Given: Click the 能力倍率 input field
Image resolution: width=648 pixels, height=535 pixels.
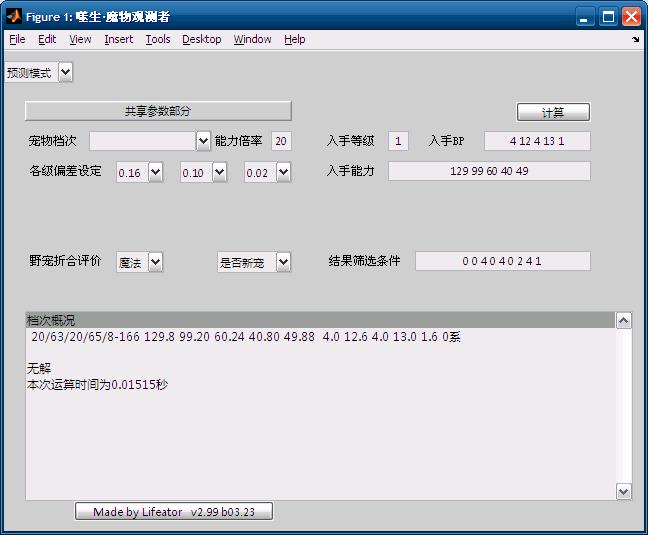Looking at the screenshot, I should 280,141.
